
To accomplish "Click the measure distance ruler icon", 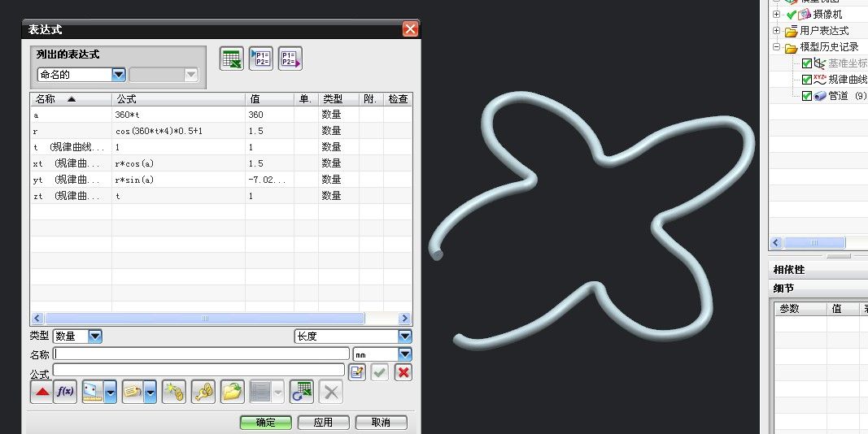I will 93,392.
